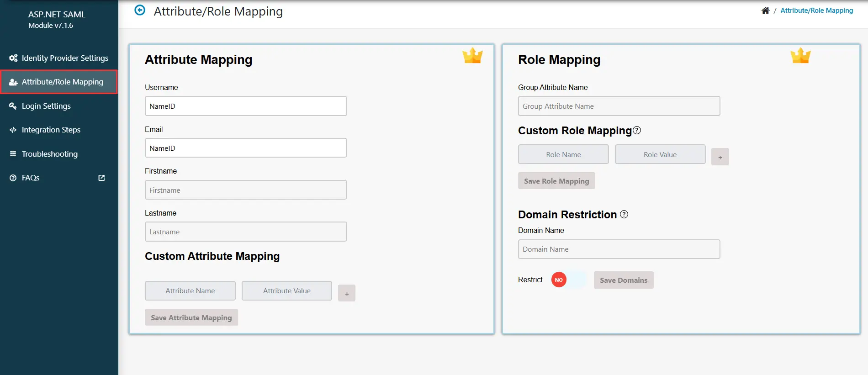Open Troubleshooting in the sidebar

[50, 154]
